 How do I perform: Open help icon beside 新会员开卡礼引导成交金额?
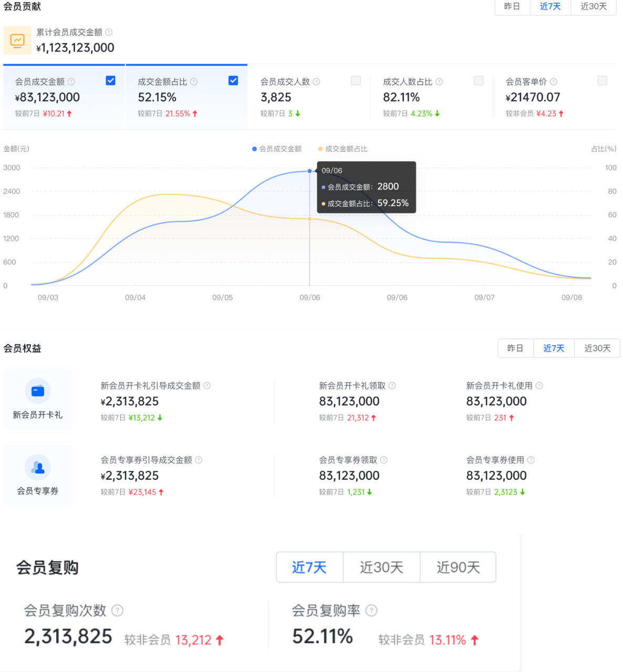(x=207, y=386)
